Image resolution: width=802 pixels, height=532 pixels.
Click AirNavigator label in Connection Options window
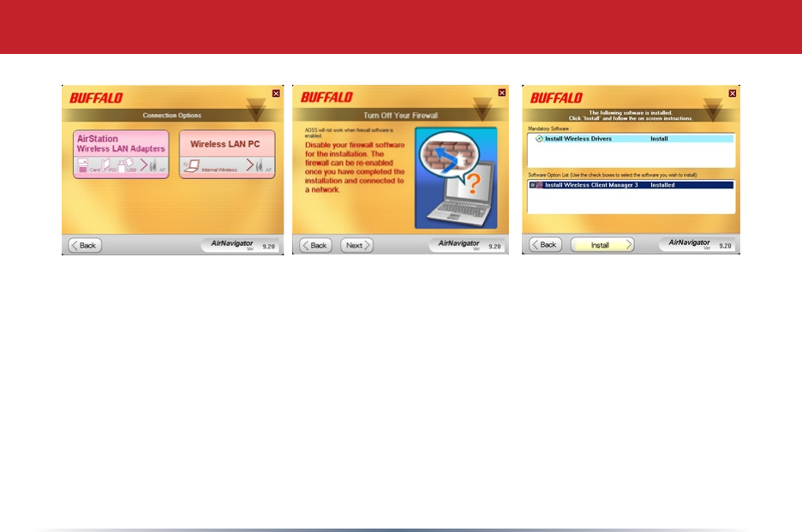[232, 243]
